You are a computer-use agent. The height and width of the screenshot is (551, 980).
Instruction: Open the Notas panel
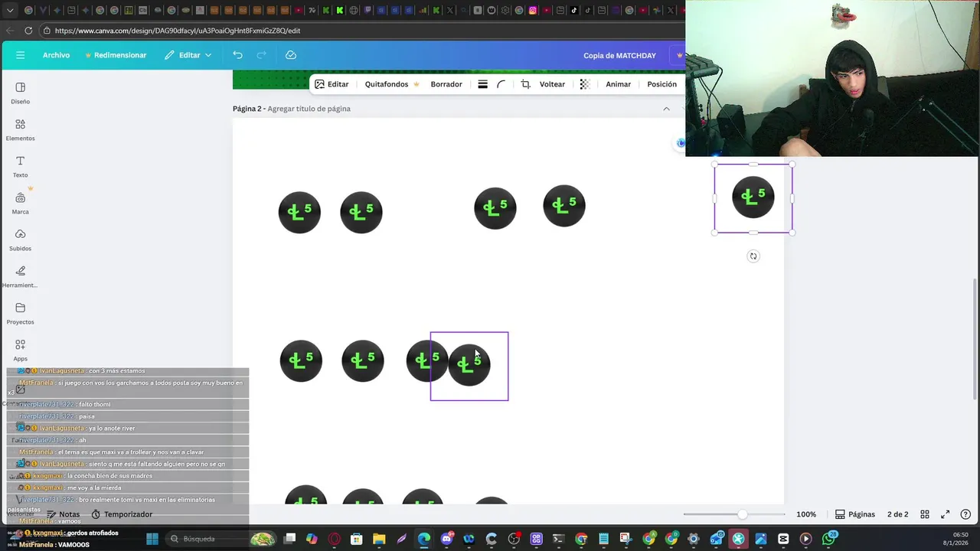63,514
